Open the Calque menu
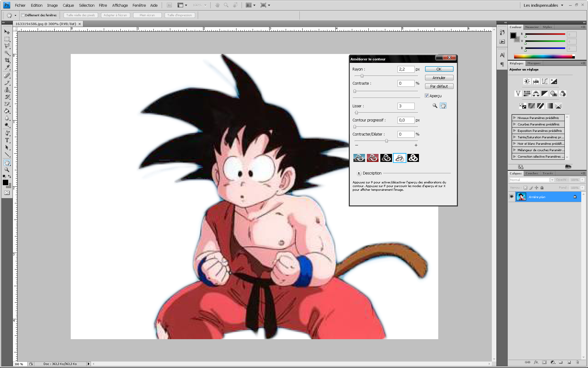The image size is (588, 368). (x=68, y=5)
